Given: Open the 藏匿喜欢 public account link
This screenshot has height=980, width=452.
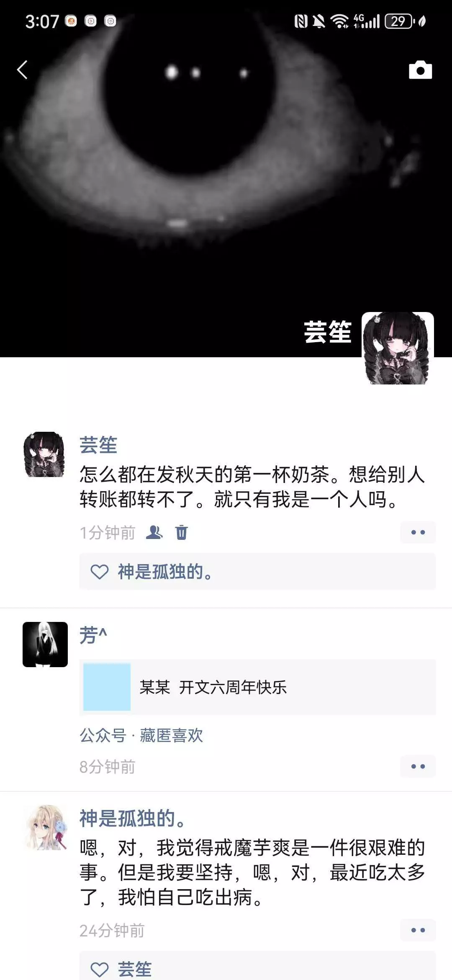Looking at the screenshot, I should point(172,735).
